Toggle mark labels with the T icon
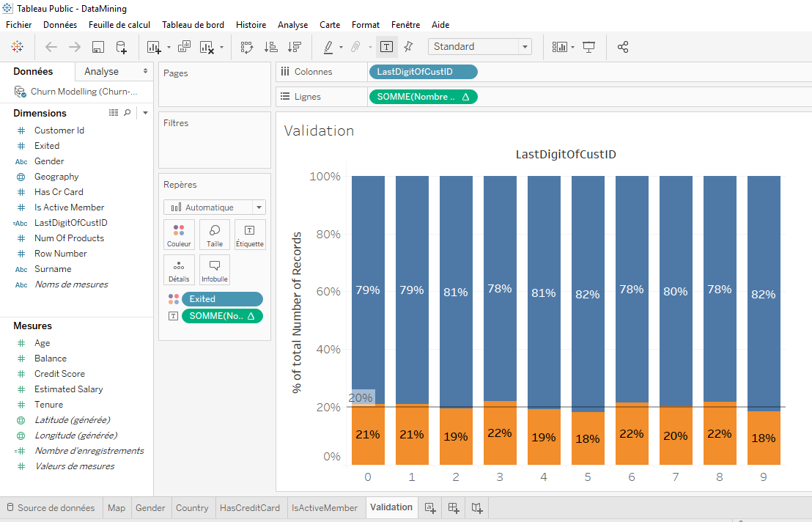 point(386,47)
